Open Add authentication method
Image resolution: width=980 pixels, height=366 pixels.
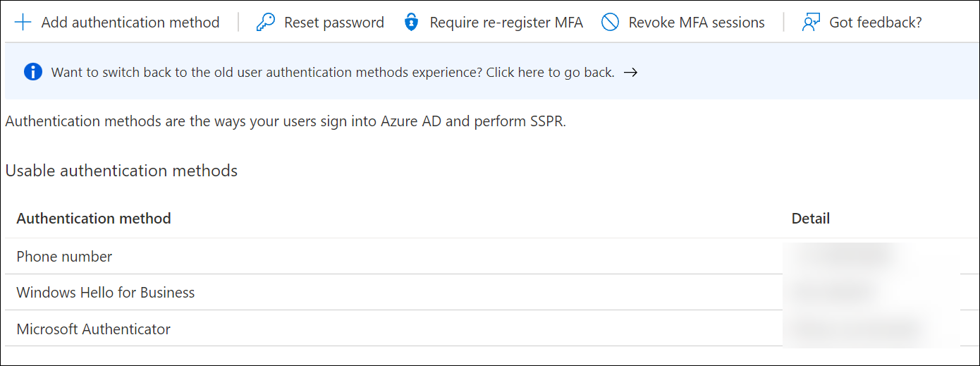pos(117,23)
